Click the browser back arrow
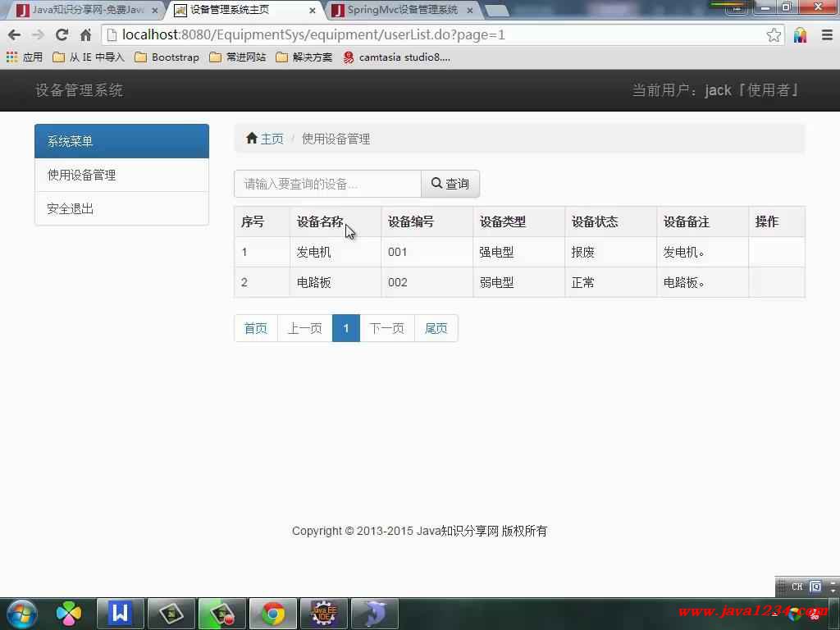The width and height of the screenshot is (840, 630). 14,34
